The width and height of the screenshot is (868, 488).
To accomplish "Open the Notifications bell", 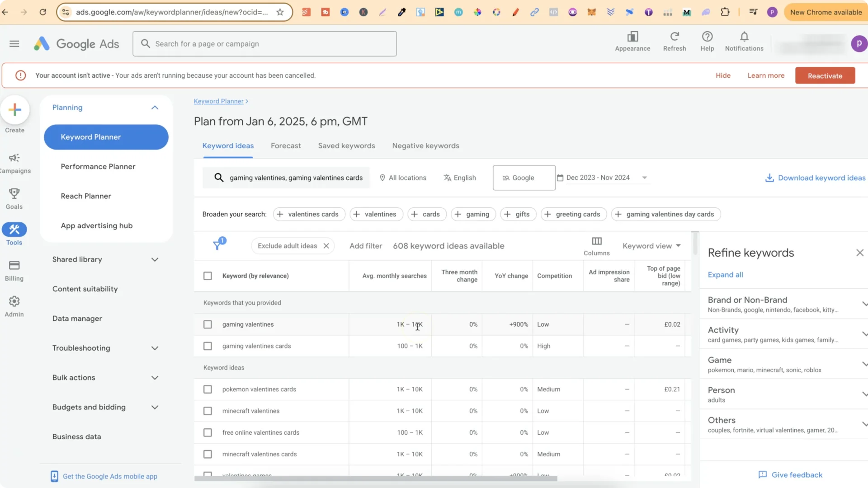I will 744,37.
